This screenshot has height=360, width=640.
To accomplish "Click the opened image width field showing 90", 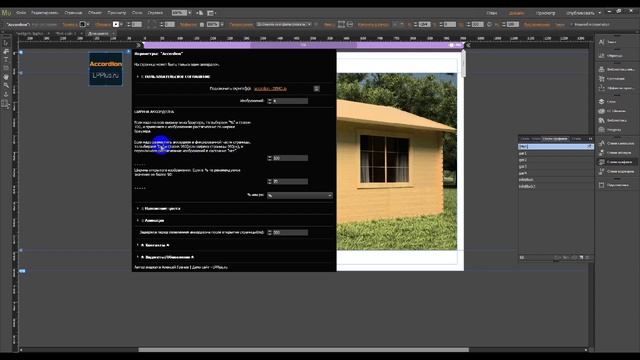I will [x=290, y=181].
